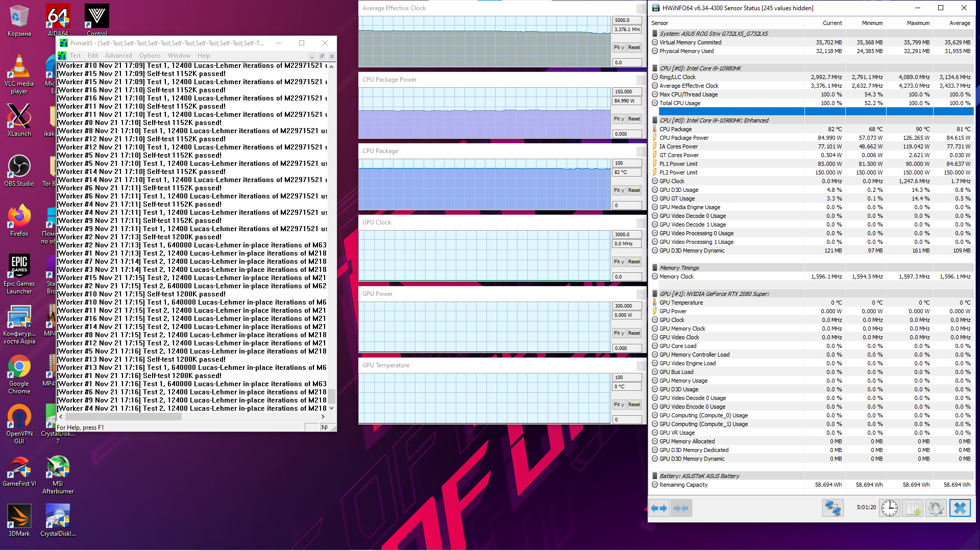Click HWiNFO collapse columns arrows icon
The width and height of the screenshot is (980, 551).
(x=681, y=508)
